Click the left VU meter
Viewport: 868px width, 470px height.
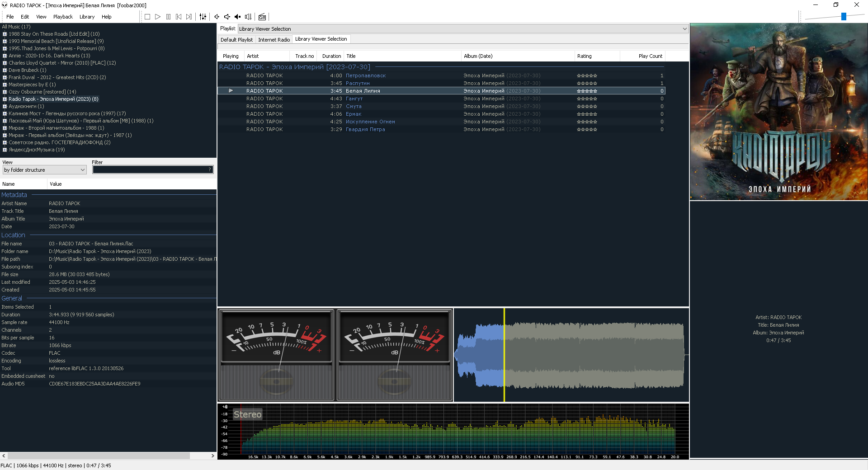point(276,355)
